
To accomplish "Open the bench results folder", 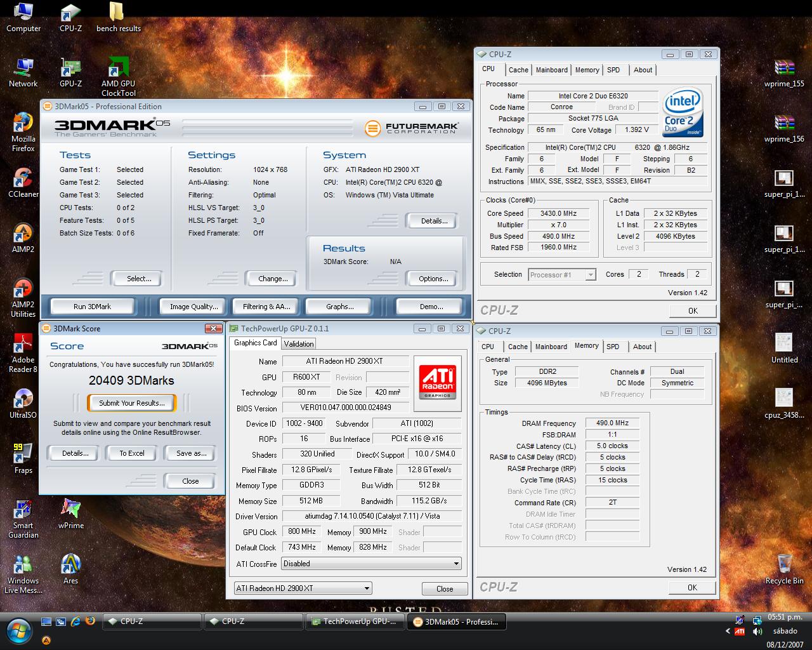I will point(118,18).
